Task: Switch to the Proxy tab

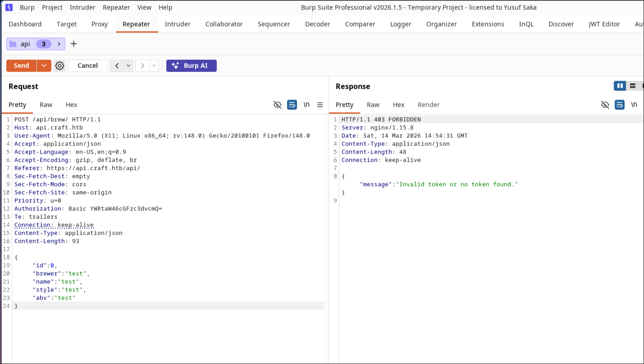Action: pyautogui.click(x=100, y=24)
